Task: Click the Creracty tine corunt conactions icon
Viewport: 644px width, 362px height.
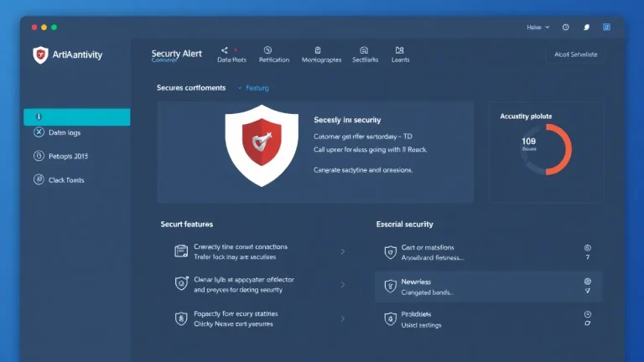Action: pyautogui.click(x=181, y=251)
